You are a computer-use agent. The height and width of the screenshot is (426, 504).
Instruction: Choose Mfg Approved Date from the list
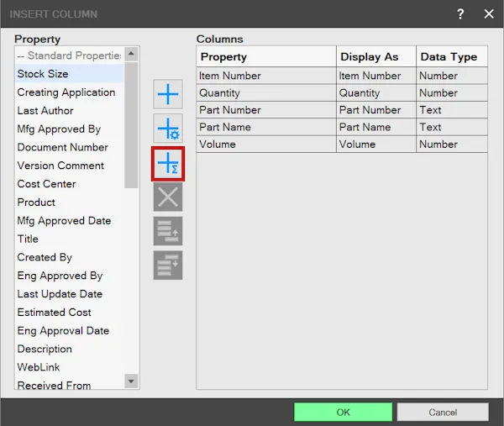(x=64, y=220)
